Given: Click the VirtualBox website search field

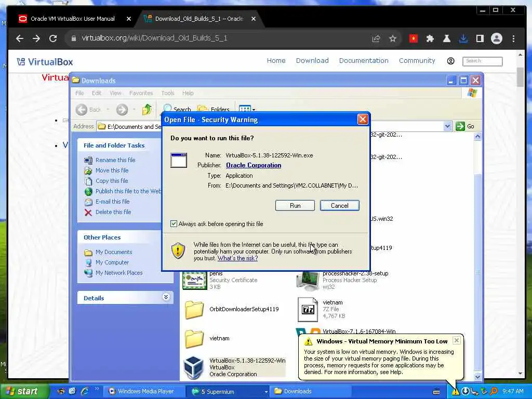Looking at the screenshot, I should [x=482, y=61].
